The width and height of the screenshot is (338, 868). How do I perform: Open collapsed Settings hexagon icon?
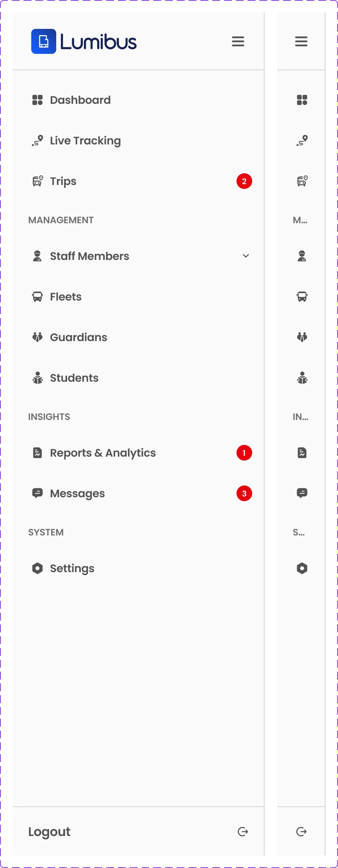302,568
